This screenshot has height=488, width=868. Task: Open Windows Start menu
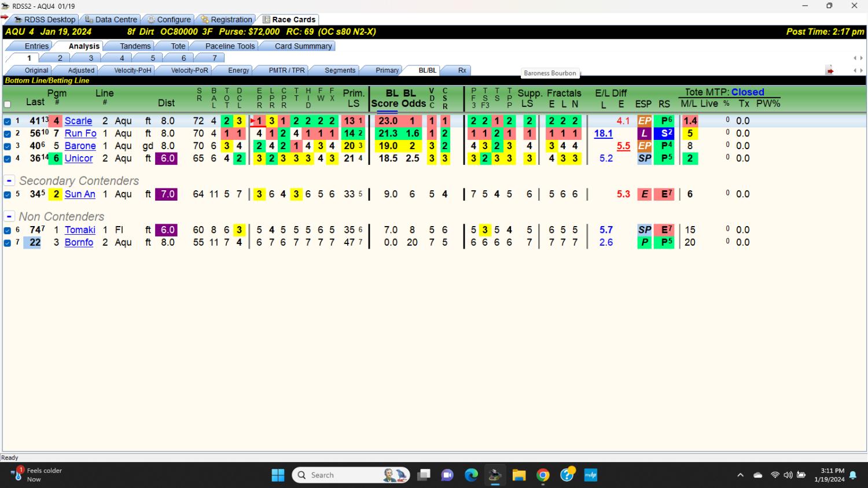coord(278,475)
